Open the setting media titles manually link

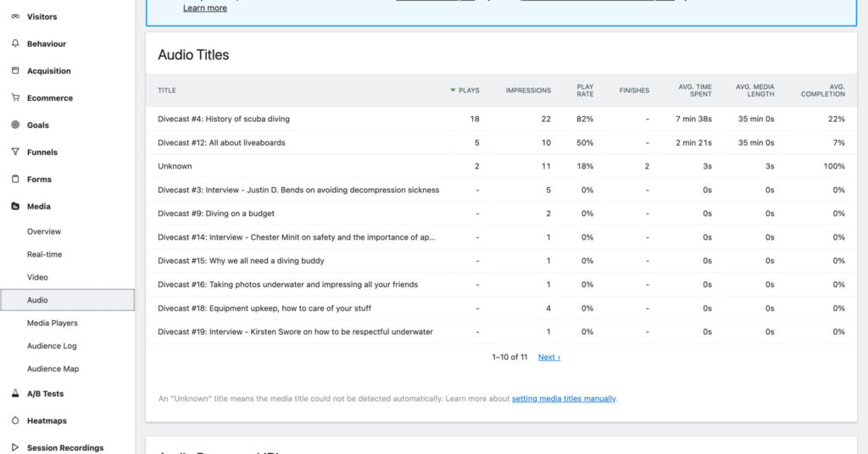(564, 398)
